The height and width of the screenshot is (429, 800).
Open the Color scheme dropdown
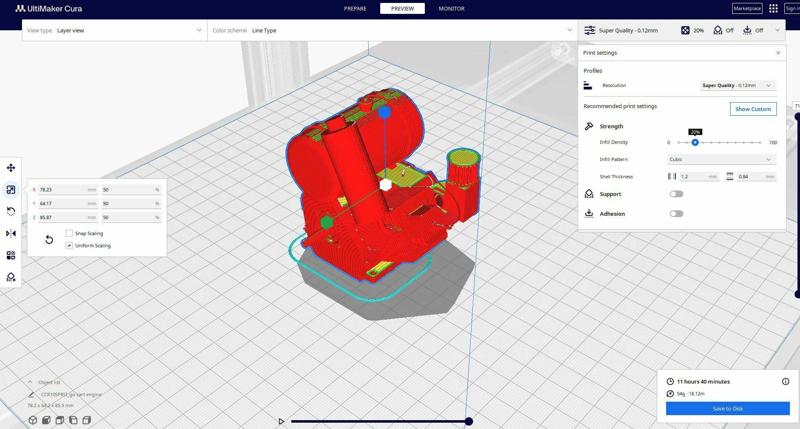tap(392, 31)
